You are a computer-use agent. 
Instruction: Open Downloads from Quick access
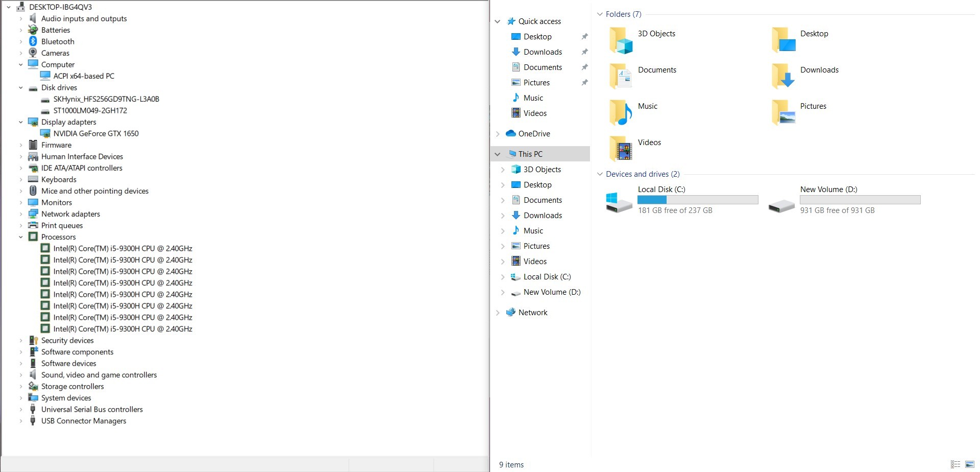pos(543,52)
